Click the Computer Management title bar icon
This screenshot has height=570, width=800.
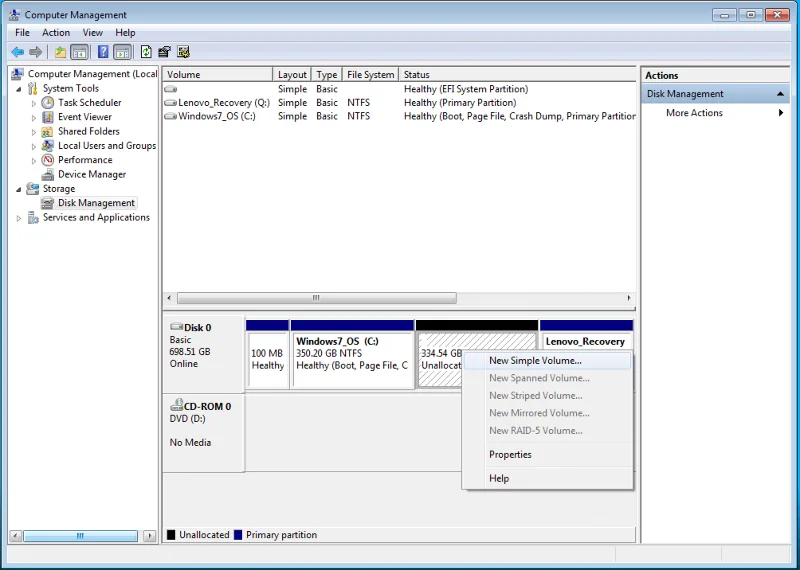pos(15,15)
